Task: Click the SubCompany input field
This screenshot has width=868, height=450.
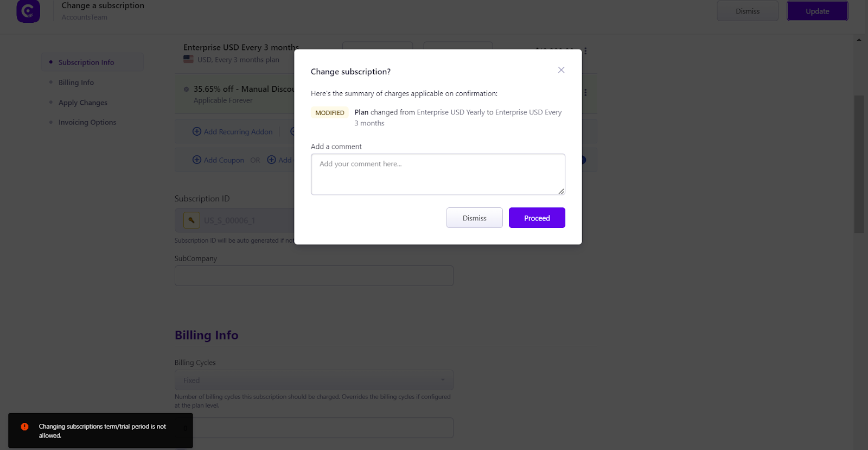Action: (314, 276)
